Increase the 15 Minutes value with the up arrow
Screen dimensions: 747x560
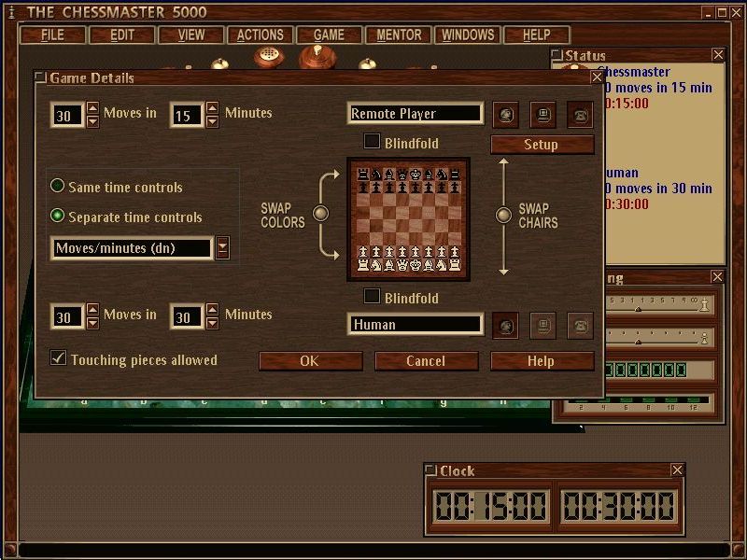[x=210, y=107]
